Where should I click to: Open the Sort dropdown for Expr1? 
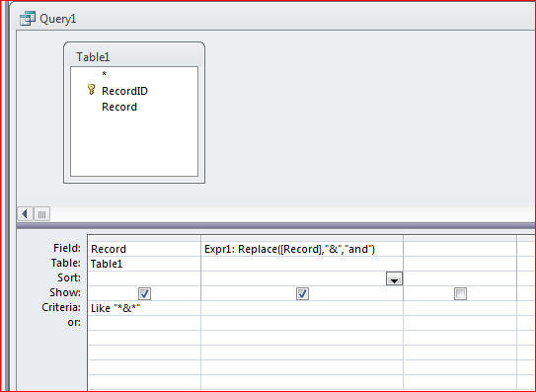394,278
